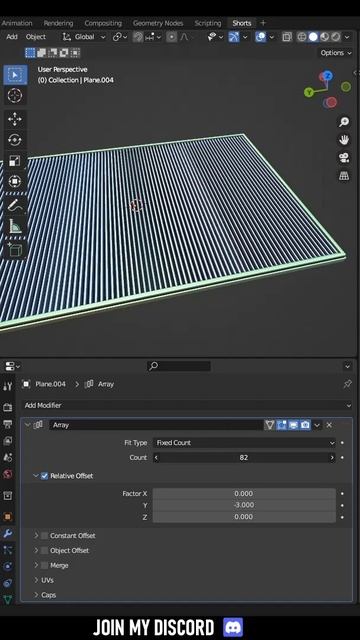360x640 pixels.
Task: Open Physics properties tab
Action: pyautogui.click(x=7, y=567)
